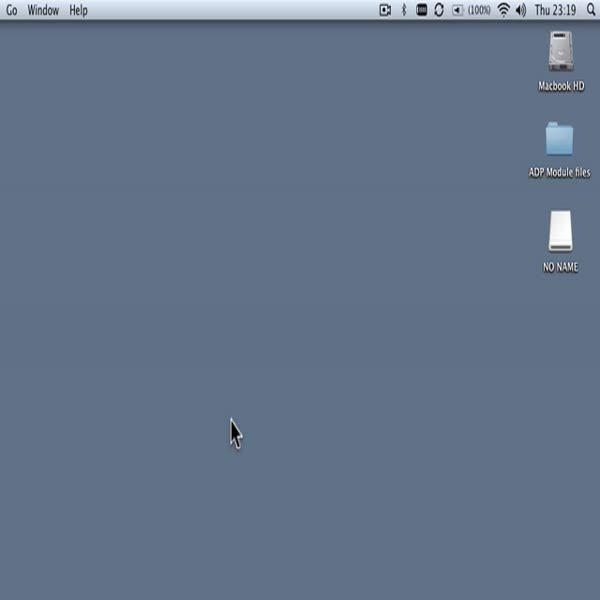Select the ADP Module files folder icon

coord(559,139)
